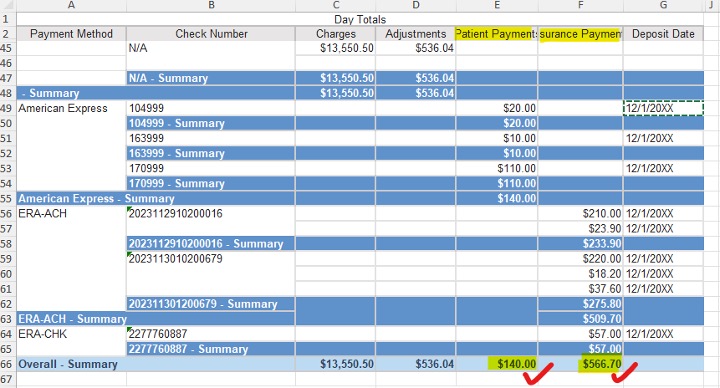Select the $37.60 insurance payment
The height and width of the screenshot is (388, 720).
580,289
